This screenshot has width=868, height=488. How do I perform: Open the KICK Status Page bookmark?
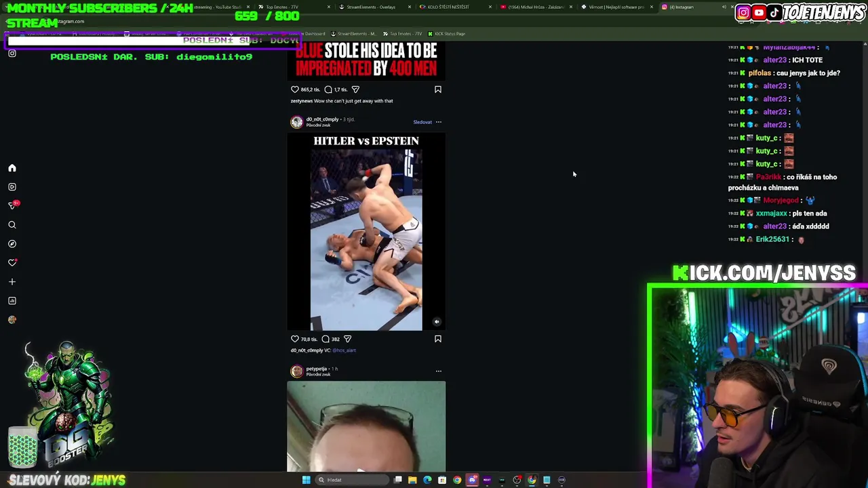(446, 34)
